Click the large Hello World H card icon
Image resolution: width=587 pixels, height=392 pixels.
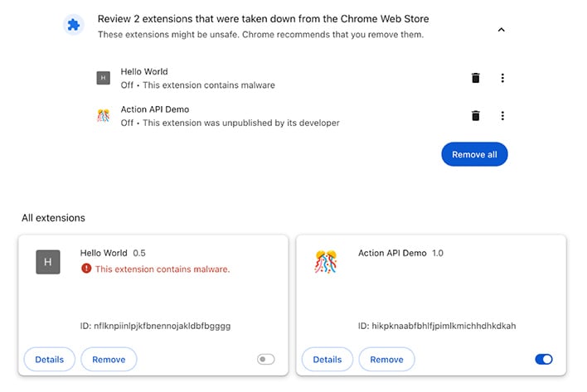click(48, 262)
